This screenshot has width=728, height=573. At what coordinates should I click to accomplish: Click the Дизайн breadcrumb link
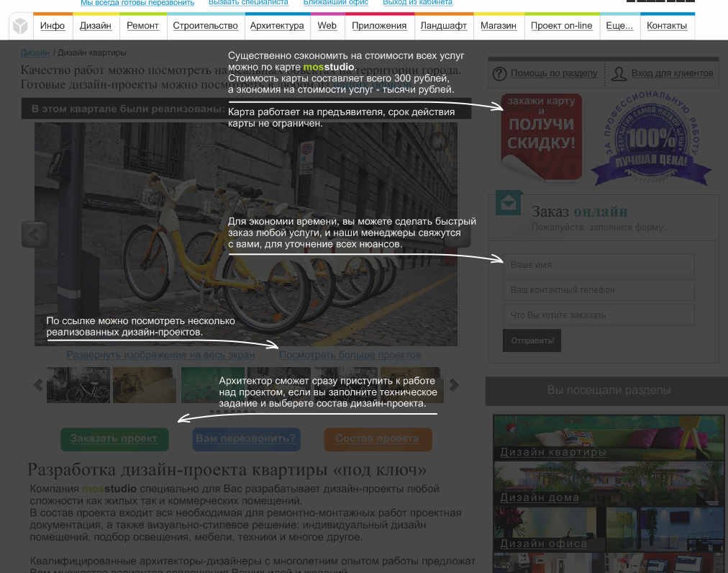tap(35, 53)
